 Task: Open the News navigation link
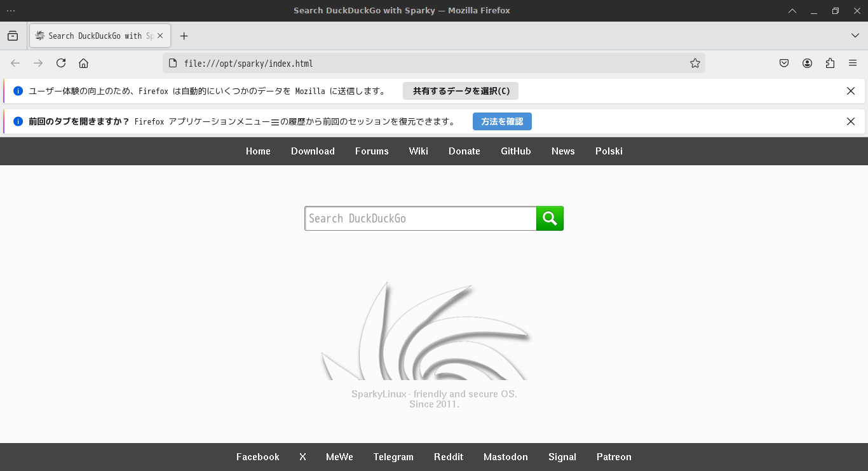tap(563, 151)
